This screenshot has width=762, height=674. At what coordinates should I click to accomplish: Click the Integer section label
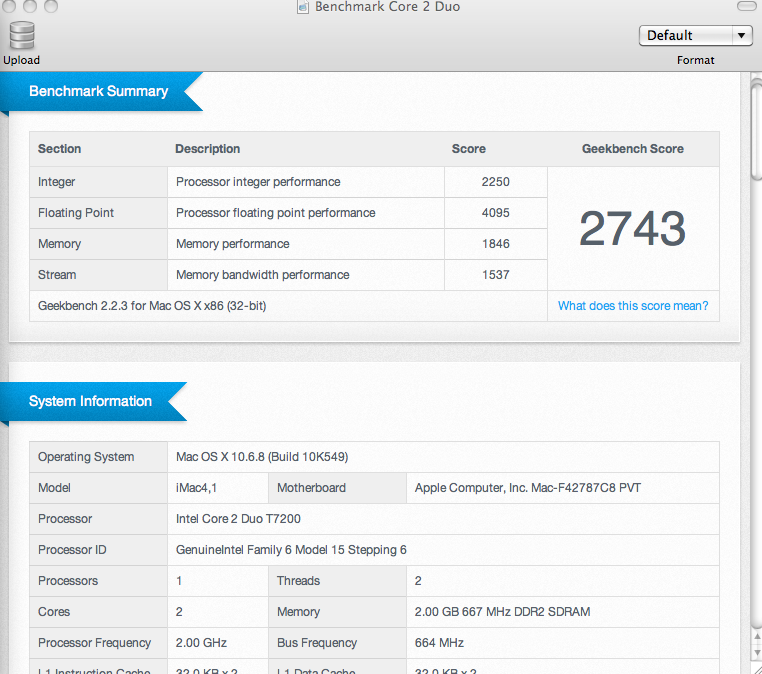56,182
